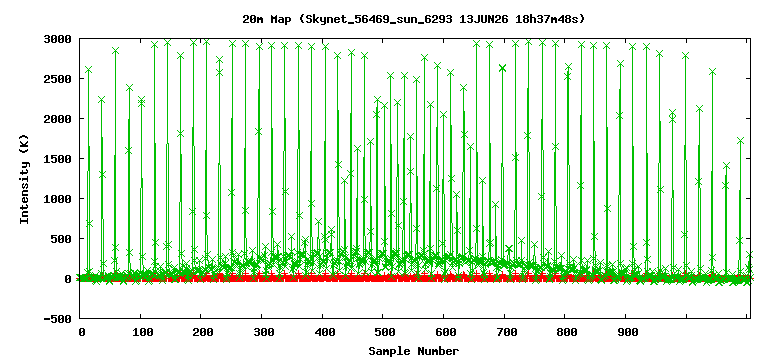
Task: Click the 500 tick label on the x-axis
Action: 384,332
